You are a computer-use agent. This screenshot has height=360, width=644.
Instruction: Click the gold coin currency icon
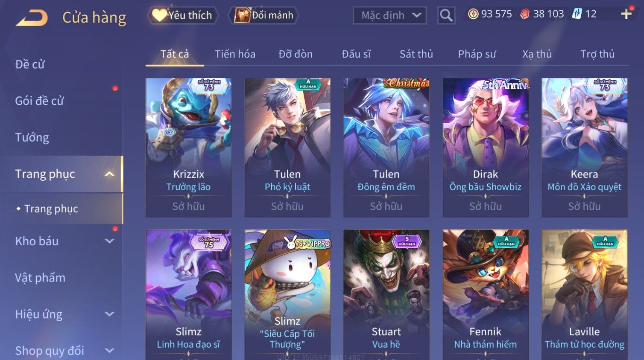coord(473,14)
